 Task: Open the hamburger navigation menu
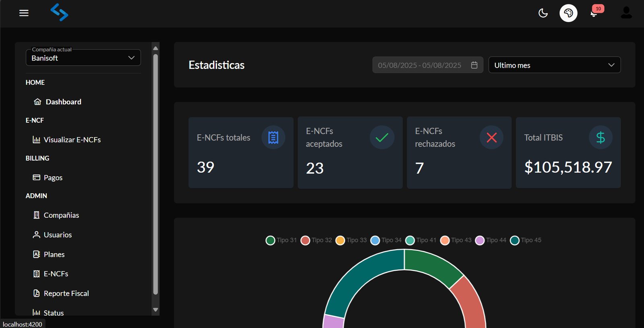[24, 13]
